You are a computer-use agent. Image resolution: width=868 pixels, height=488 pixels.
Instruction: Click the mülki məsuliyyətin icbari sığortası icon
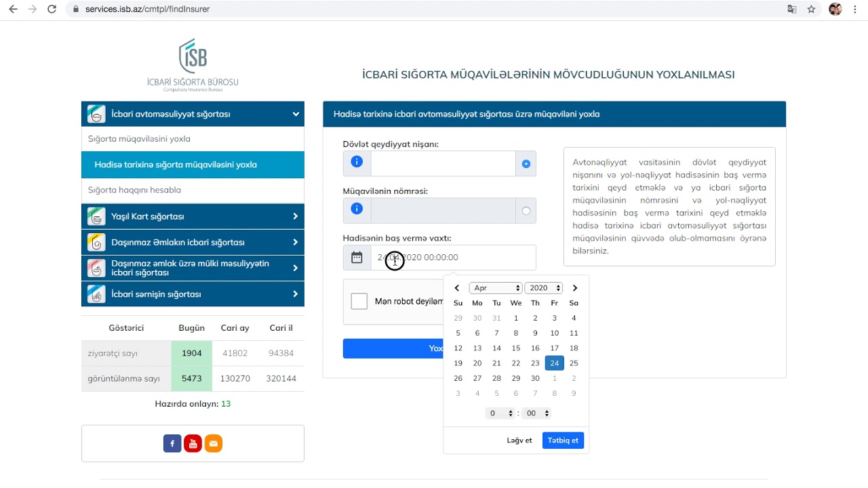pos(96,268)
